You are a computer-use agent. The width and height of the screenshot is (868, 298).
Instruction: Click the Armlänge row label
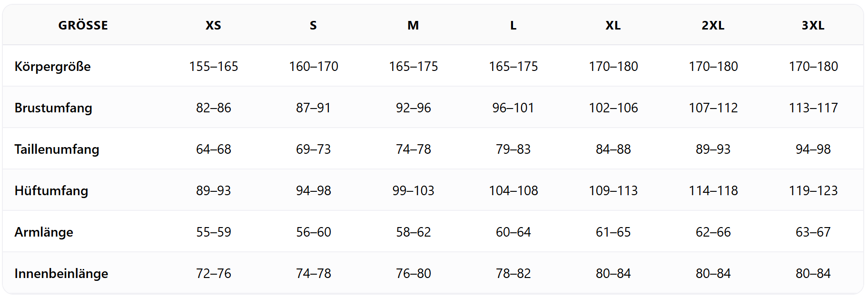pyautogui.click(x=44, y=232)
